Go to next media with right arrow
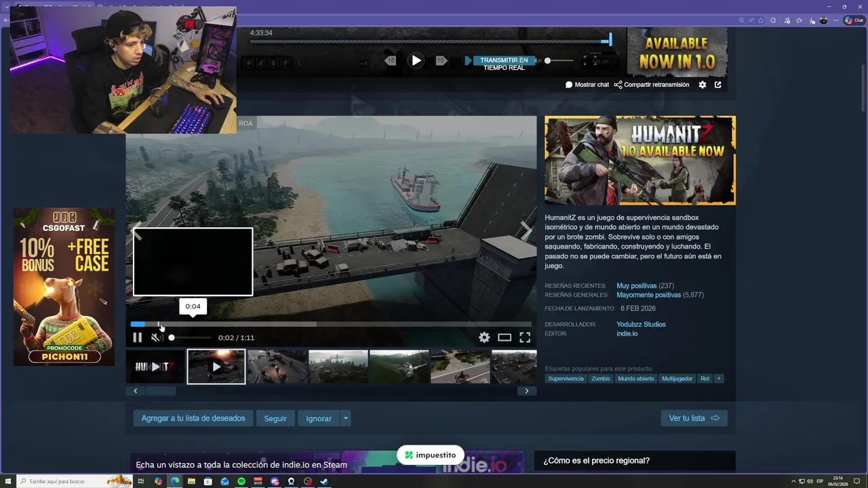 coord(526,230)
